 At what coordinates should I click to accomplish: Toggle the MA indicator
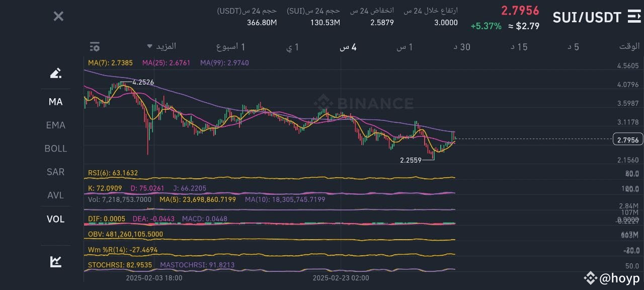coord(56,102)
